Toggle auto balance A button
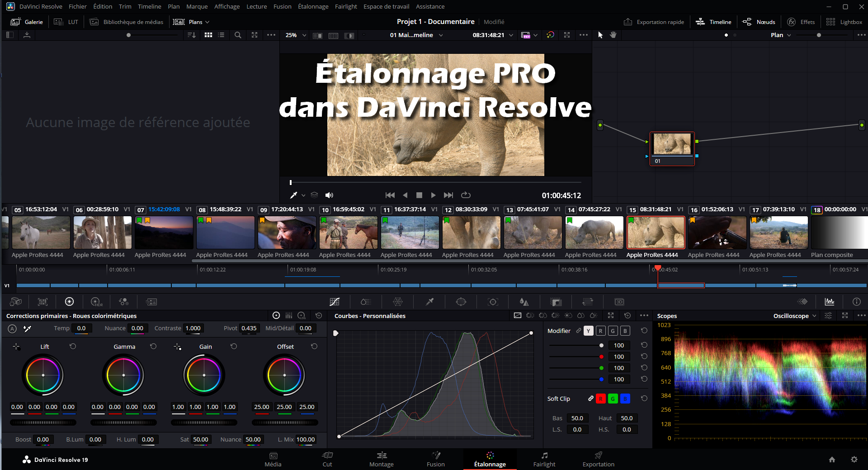 [12, 329]
